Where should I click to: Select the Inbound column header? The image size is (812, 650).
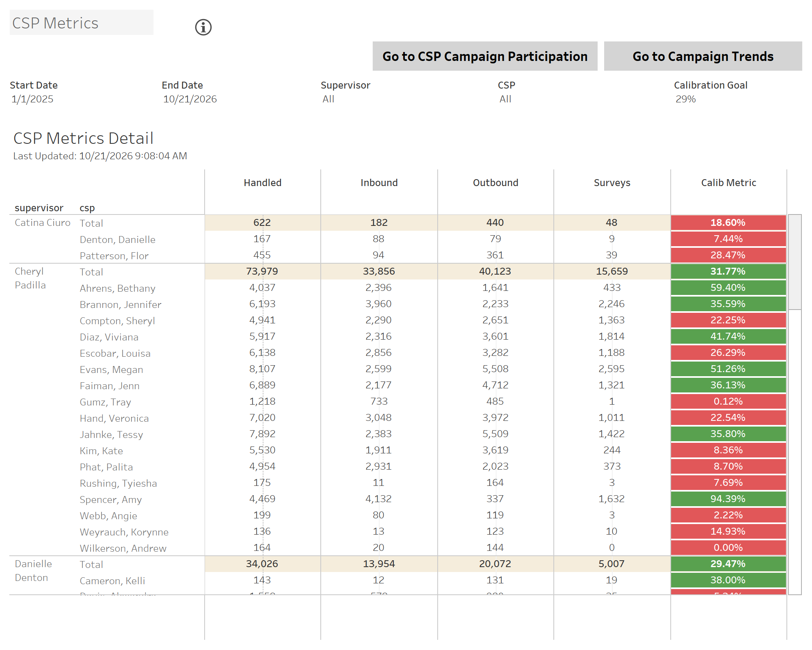(379, 183)
